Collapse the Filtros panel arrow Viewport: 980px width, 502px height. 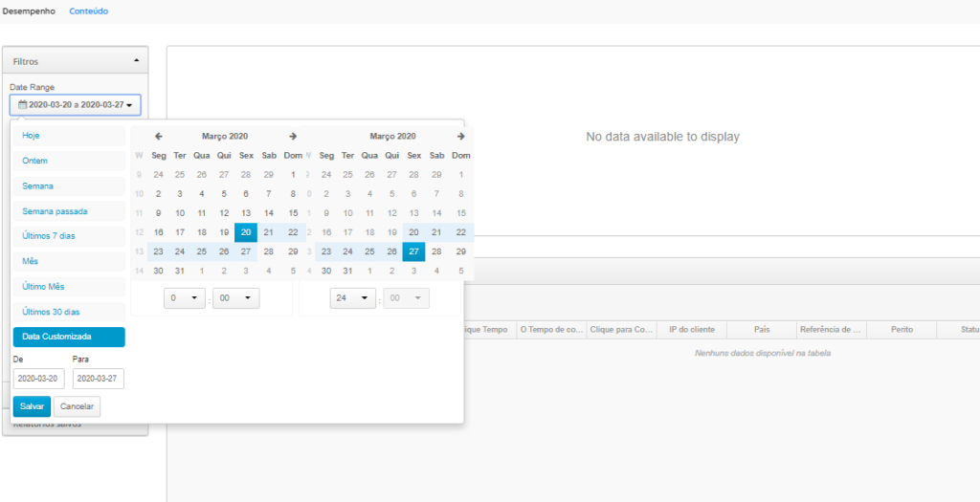tap(136, 60)
